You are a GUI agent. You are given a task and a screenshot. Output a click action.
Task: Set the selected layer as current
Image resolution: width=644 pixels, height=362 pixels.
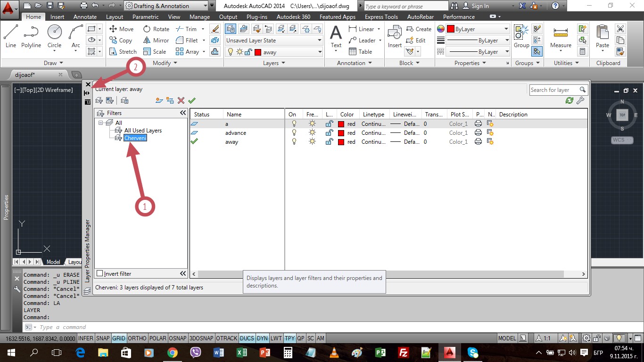coord(191,100)
